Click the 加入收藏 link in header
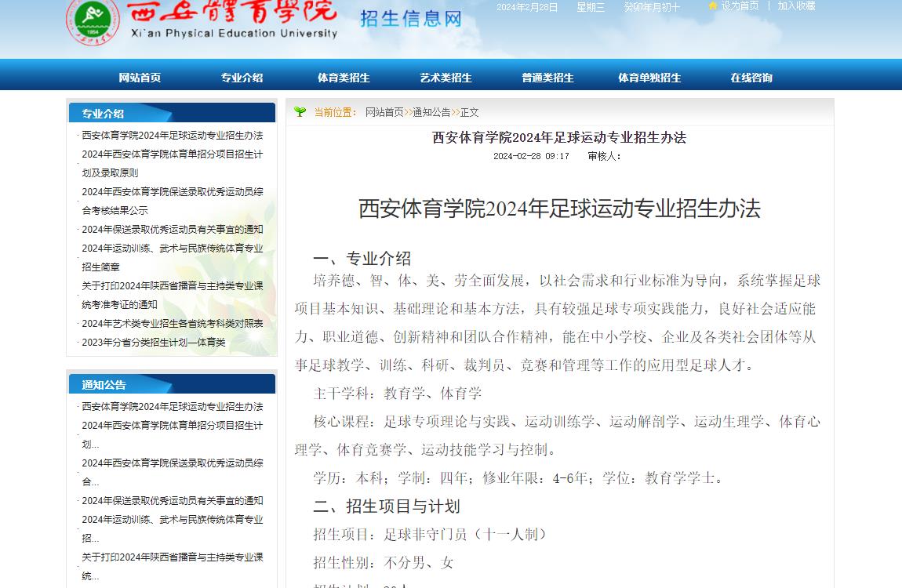 point(797,5)
